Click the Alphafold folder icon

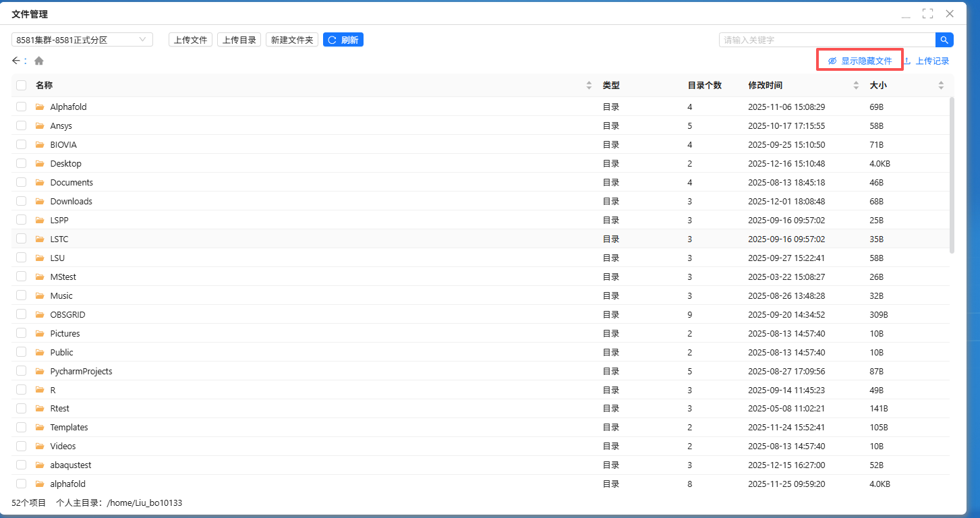click(x=40, y=107)
